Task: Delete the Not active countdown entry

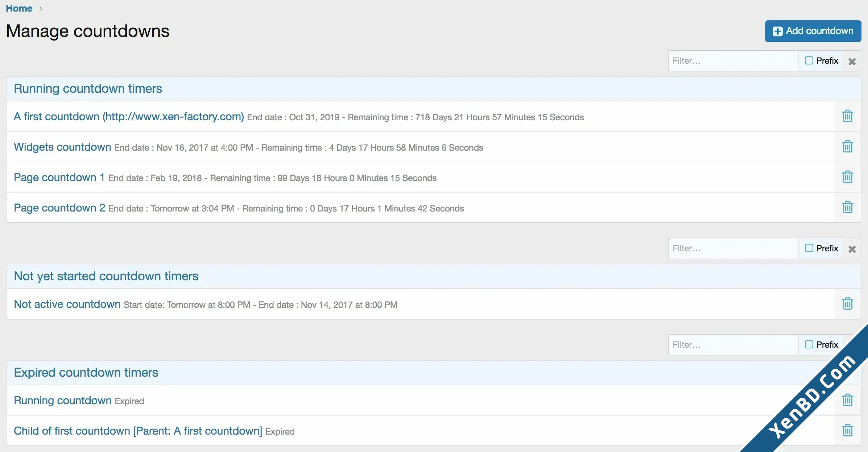Action: point(847,304)
